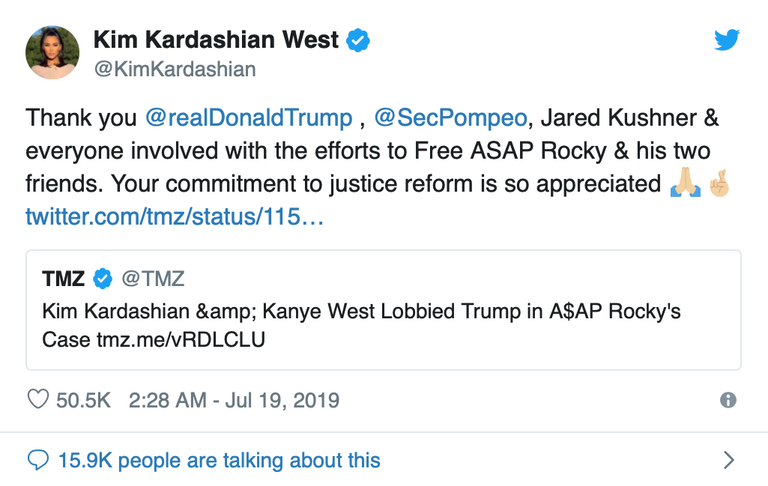The height and width of the screenshot is (486, 768).
Task: View the 15.9K people talking about this
Action: click(219, 460)
